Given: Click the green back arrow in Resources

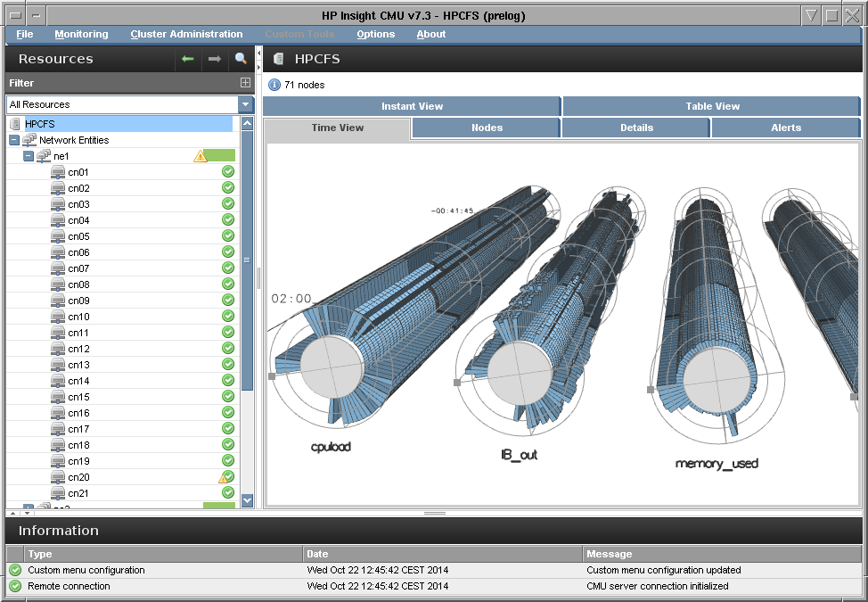Looking at the screenshot, I should click(x=188, y=59).
